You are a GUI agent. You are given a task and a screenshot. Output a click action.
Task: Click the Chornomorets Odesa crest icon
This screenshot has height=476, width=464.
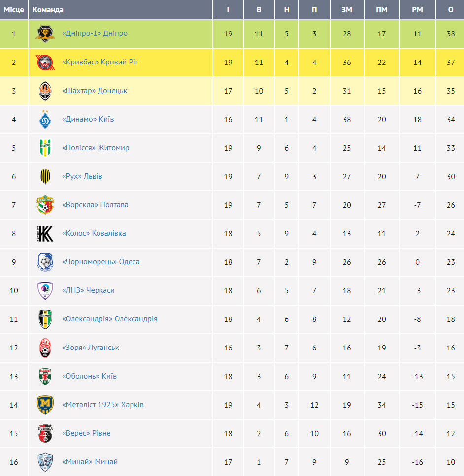[45, 262]
